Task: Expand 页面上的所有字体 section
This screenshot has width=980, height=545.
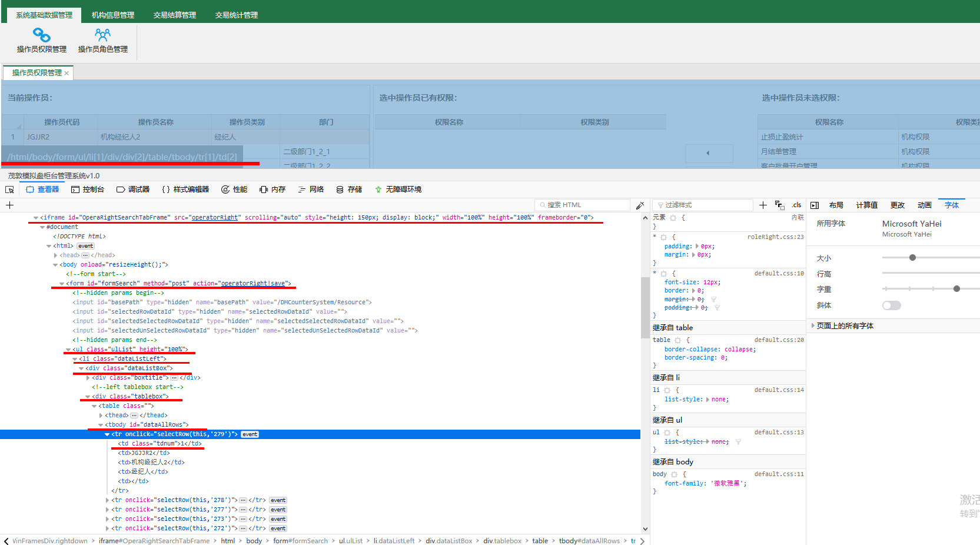Action: tap(813, 325)
